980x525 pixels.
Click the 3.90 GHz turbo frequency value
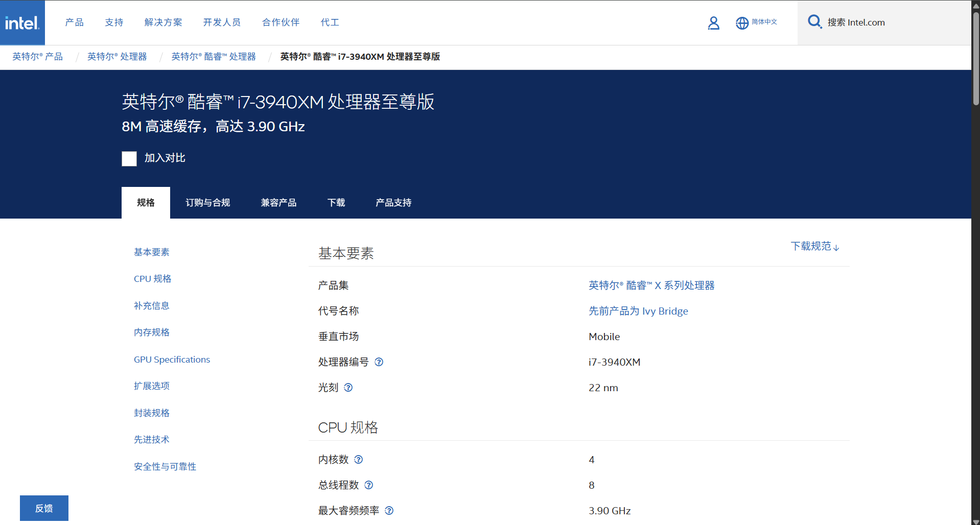tap(610, 511)
